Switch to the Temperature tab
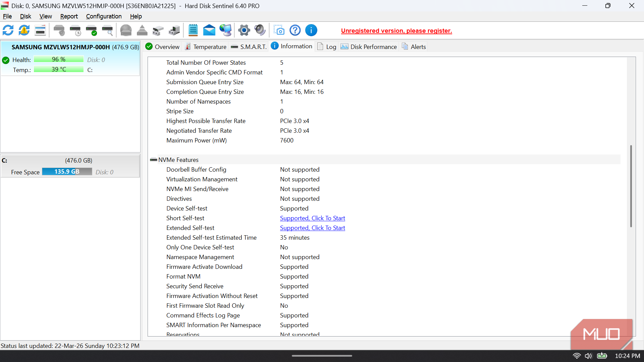 click(x=206, y=47)
